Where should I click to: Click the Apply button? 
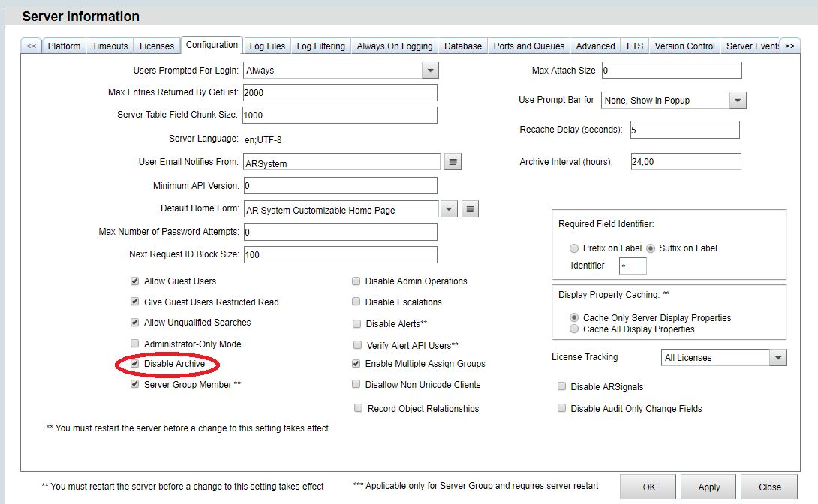click(x=708, y=487)
